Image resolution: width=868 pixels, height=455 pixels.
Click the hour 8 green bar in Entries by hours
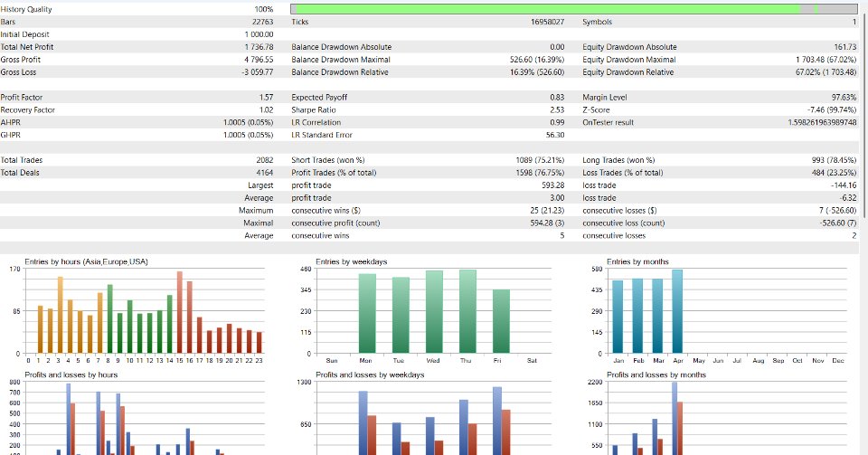(x=110, y=318)
